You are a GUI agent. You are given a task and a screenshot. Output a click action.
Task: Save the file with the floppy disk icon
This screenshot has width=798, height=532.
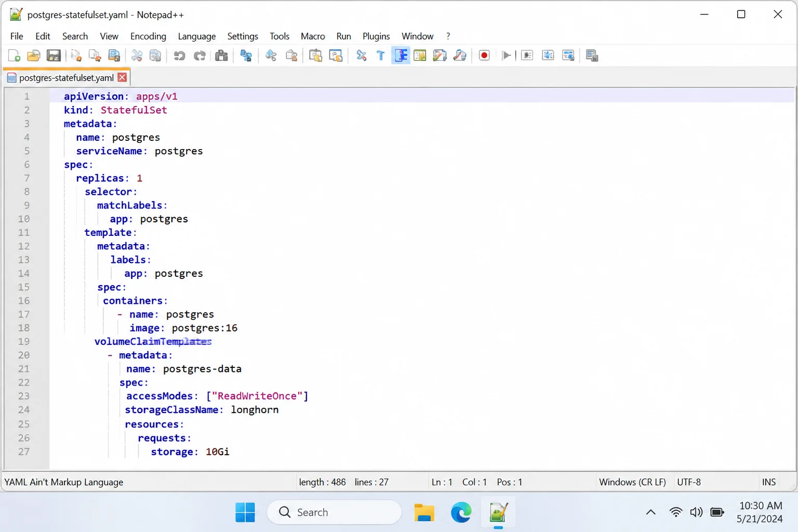tap(54, 56)
